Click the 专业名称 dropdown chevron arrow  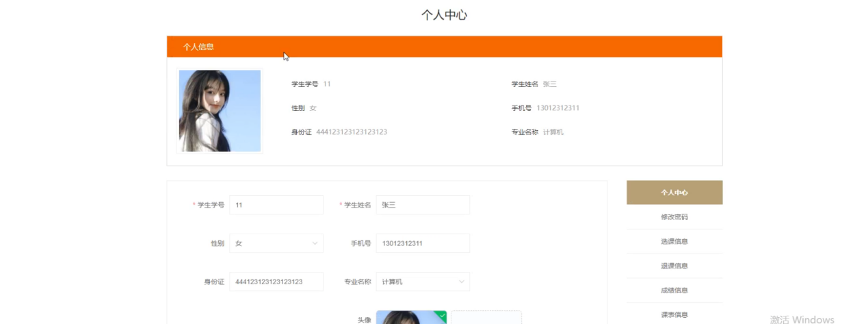tap(461, 282)
